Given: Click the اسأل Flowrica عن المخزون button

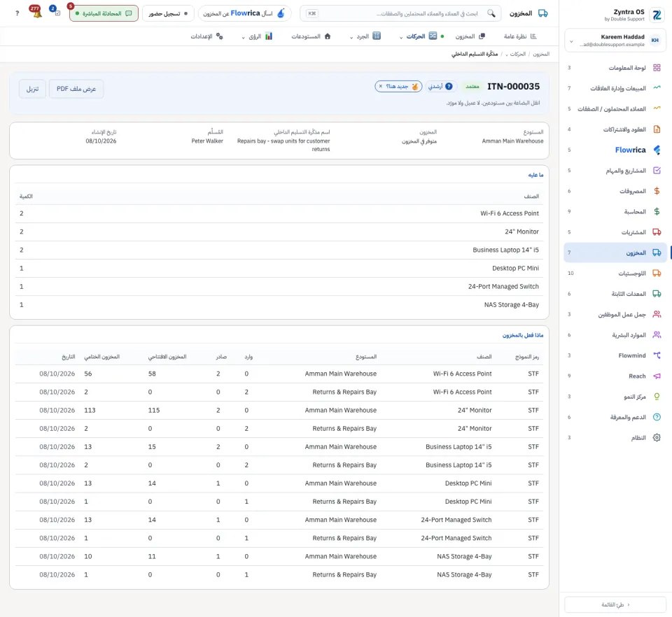Looking at the screenshot, I should (x=244, y=13).
